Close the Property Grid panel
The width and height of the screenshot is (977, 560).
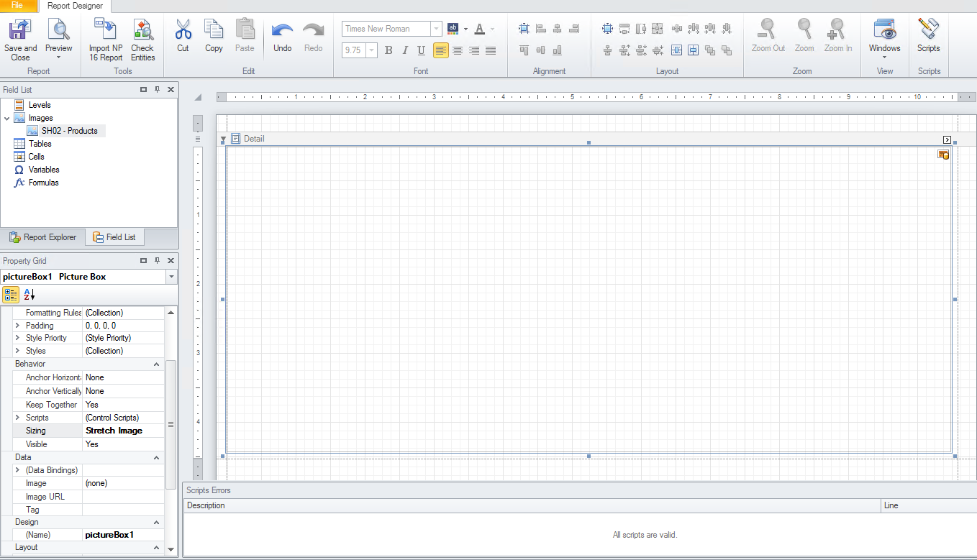(171, 261)
